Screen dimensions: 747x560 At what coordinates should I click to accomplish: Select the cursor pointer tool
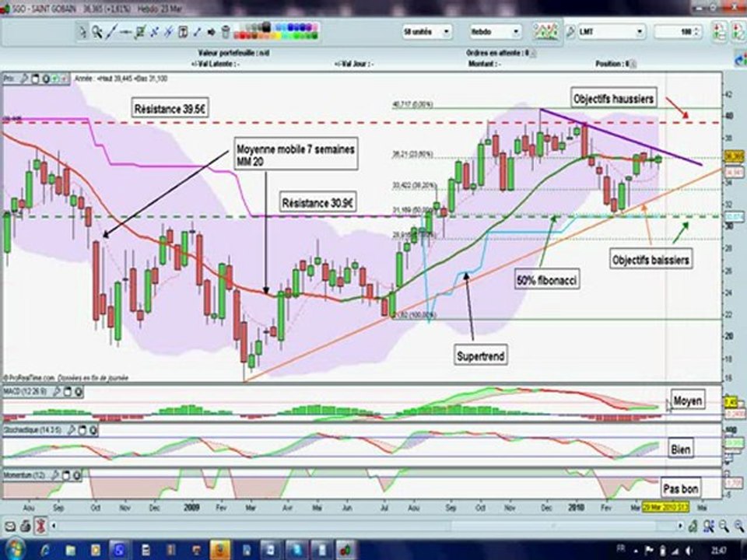[x=83, y=32]
